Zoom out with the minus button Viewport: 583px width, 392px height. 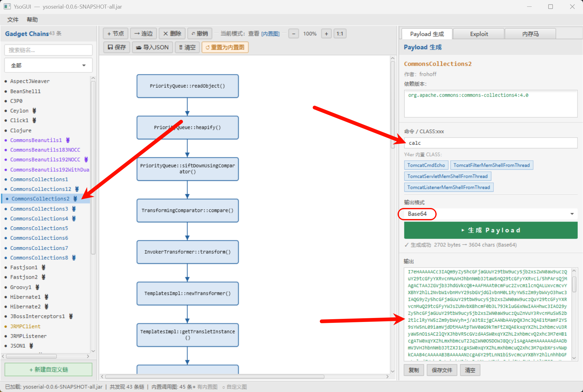pyautogui.click(x=294, y=34)
